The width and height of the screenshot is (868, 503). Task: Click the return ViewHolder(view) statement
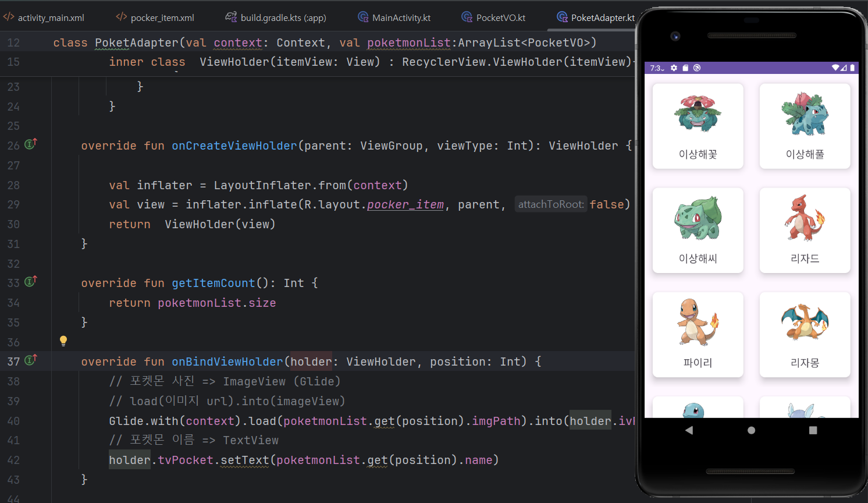point(192,224)
